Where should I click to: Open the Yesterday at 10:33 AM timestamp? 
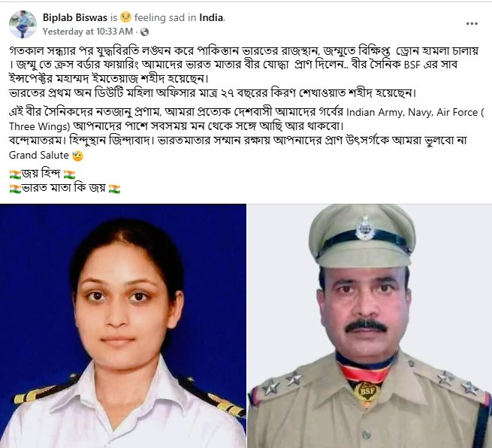click(88, 32)
